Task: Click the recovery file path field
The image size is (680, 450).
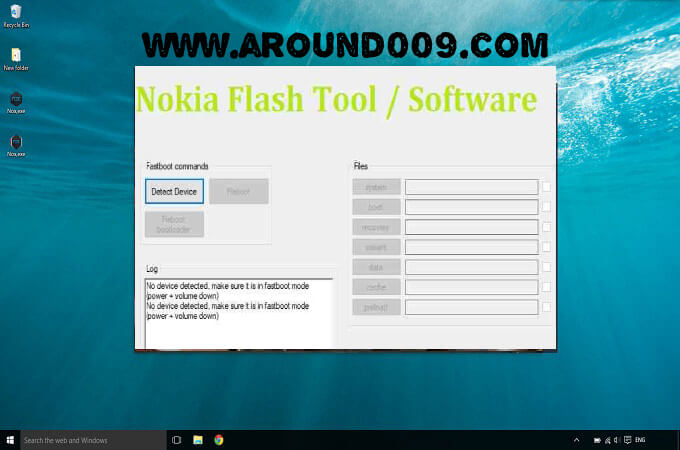Action: click(x=472, y=227)
